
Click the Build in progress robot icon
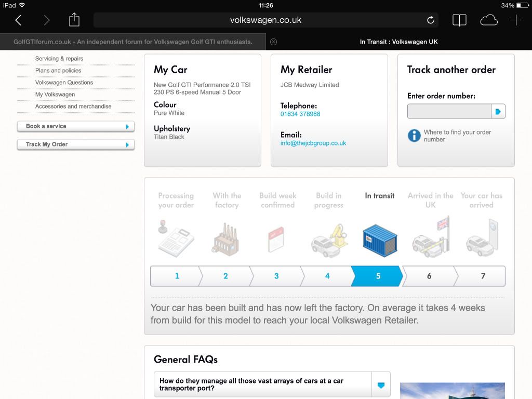click(x=329, y=240)
